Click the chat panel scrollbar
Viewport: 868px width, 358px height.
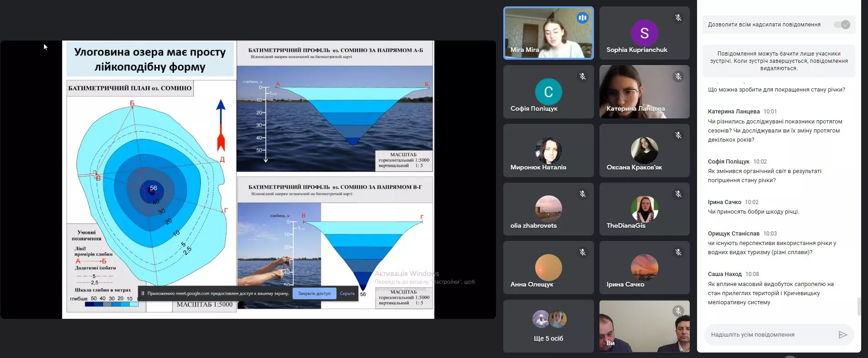tap(859, 306)
